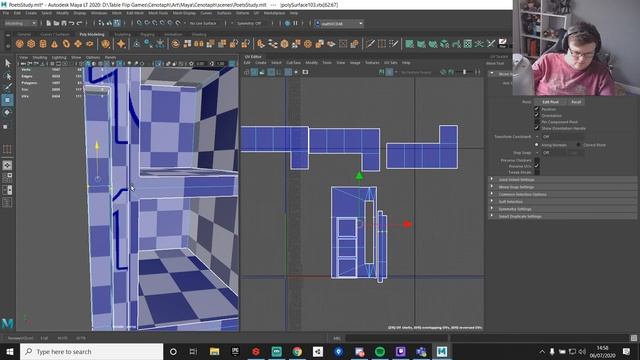Open File Explorer from the taskbar
Viewport: 640px width, 360px height.
coord(214,351)
